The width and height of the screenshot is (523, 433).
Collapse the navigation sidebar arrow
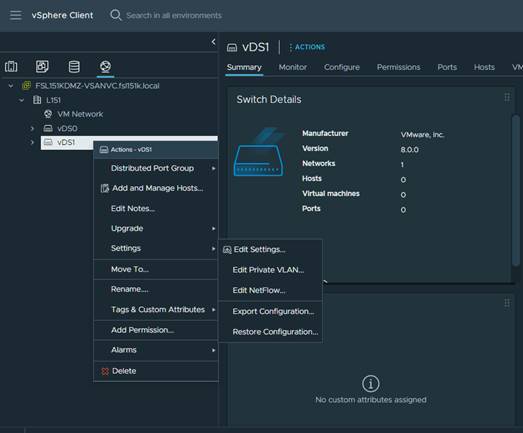tap(213, 42)
